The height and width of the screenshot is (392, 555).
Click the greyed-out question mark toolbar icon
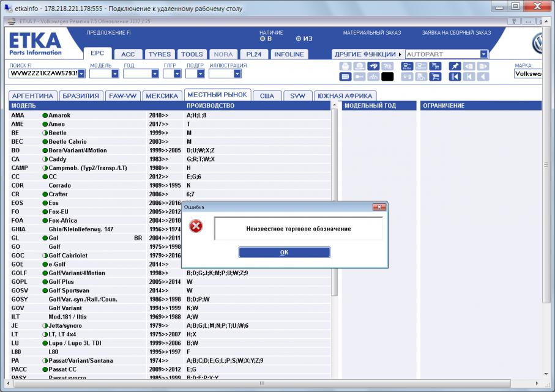(x=387, y=66)
